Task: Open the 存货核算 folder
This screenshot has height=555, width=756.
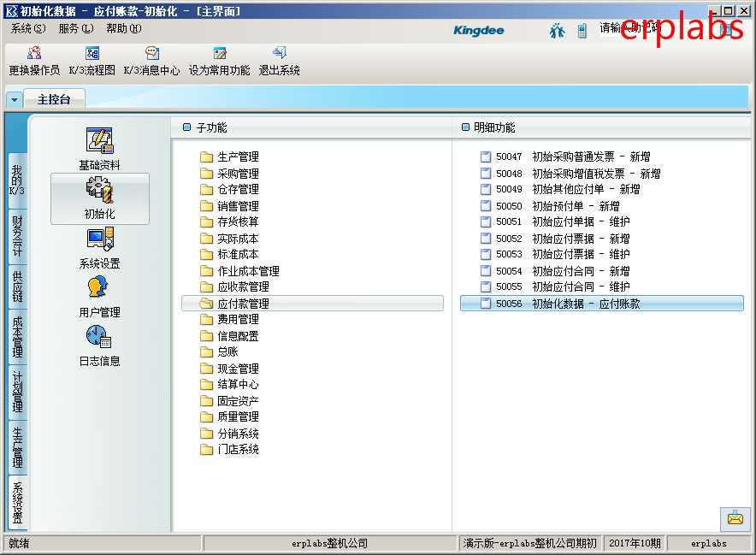Action: coord(229,221)
